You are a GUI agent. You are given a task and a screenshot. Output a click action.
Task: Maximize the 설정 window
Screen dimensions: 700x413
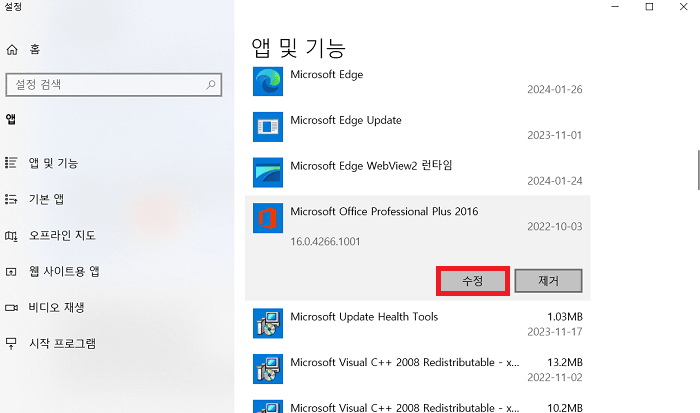point(650,7)
